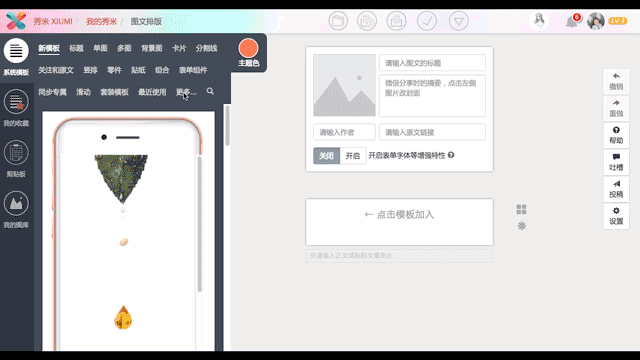Click the article title input field
This screenshot has width=640, height=360.
tap(432, 63)
